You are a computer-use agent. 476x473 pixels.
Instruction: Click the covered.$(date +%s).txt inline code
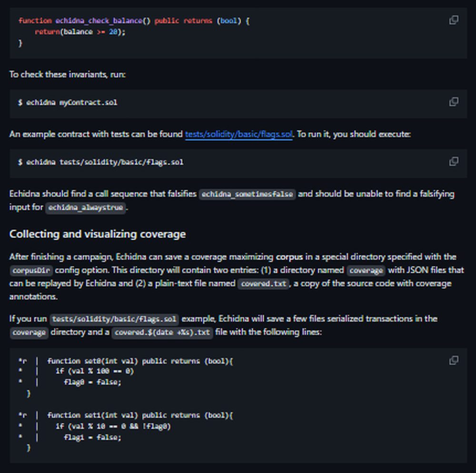click(x=162, y=332)
